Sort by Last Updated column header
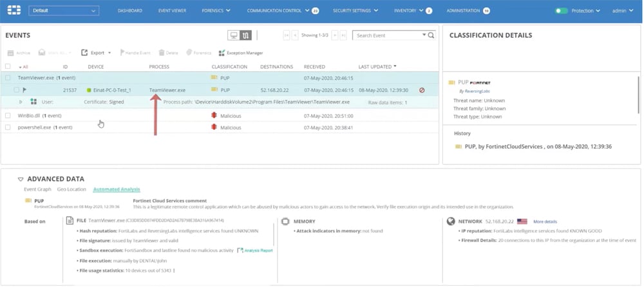 pos(377,66)
